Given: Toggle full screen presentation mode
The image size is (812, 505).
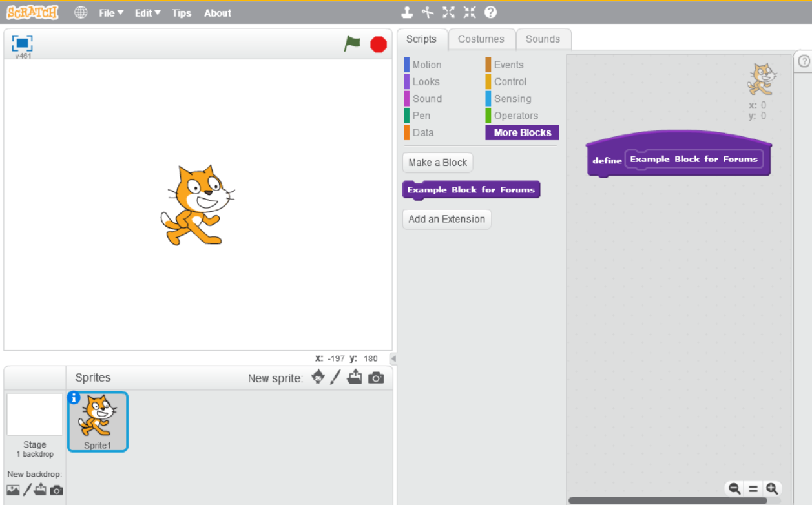Looking at the screenshot, I should (23, 43).
